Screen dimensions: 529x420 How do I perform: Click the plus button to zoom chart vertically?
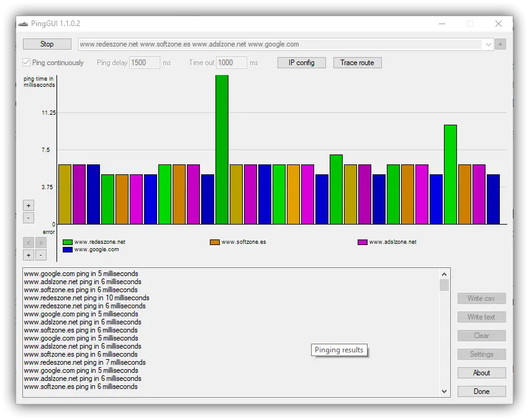pyautogui.click(x=28, y=205)
